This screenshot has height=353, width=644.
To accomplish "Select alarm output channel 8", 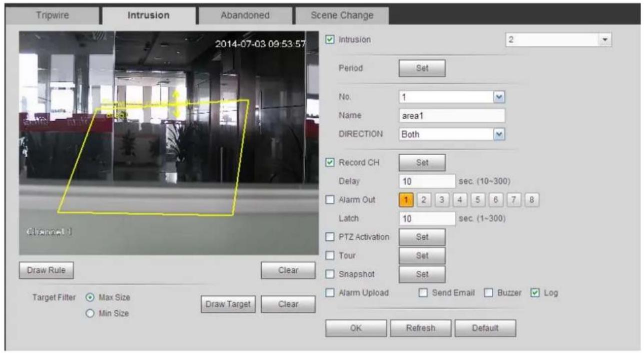I will pyautogui.click(x=532, y=200).
